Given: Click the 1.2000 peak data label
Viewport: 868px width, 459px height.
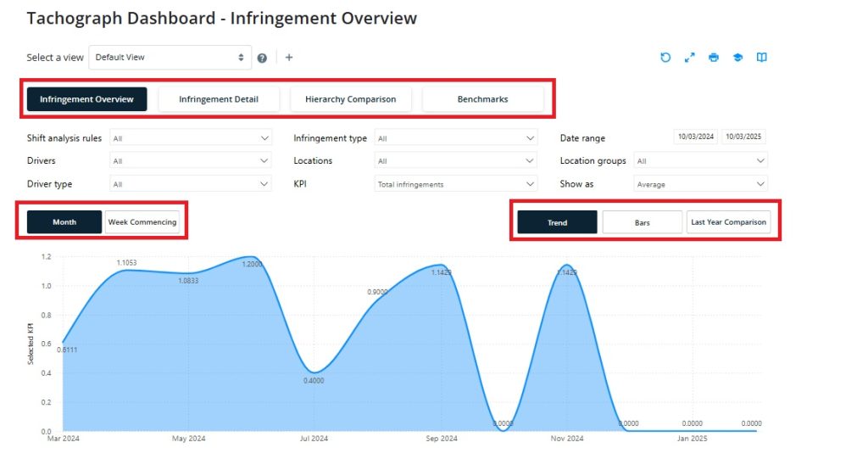Looking at the screenshot, I should (x=252, y=265).
